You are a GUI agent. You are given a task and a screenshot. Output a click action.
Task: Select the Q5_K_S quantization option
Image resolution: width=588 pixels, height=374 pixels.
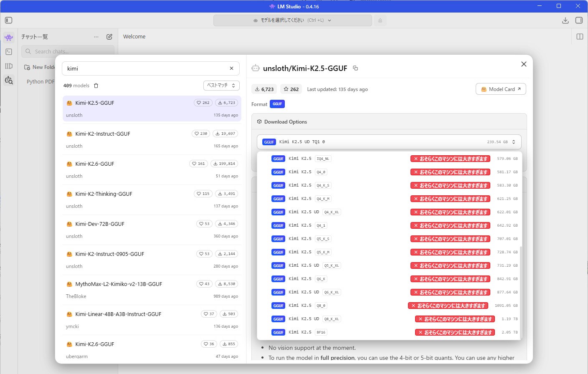389,239
